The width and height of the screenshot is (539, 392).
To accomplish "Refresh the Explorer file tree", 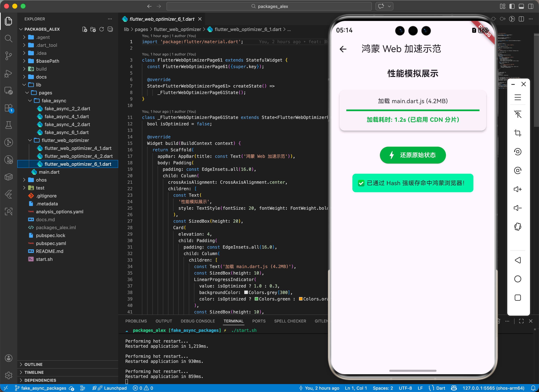I will 101,29.
